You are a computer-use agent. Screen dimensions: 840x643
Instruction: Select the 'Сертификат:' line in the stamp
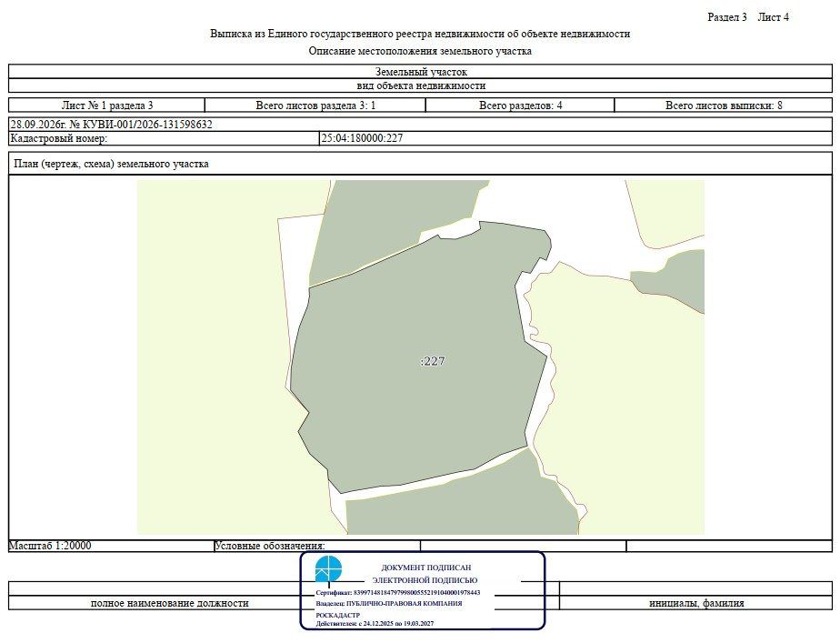coord(398,593)
